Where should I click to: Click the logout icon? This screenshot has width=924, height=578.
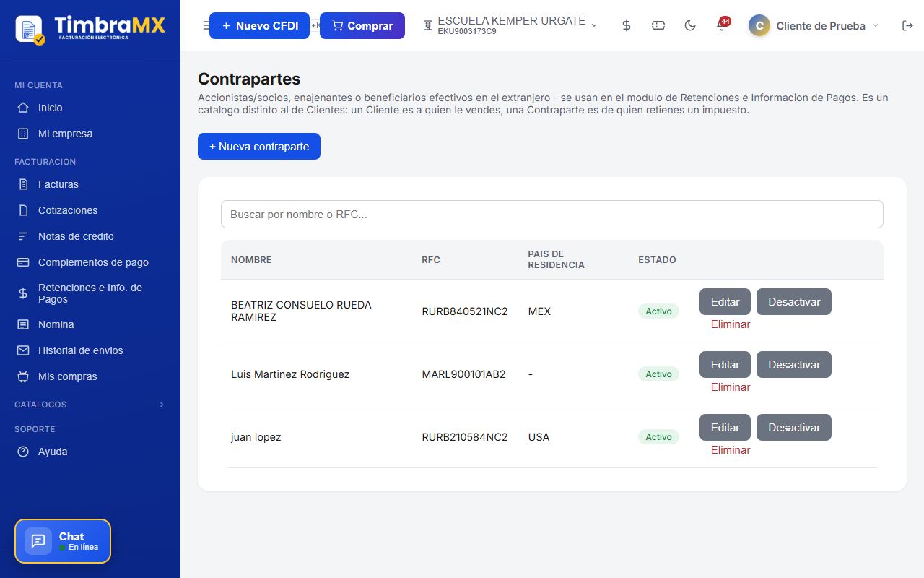click(x=908, y=25)
